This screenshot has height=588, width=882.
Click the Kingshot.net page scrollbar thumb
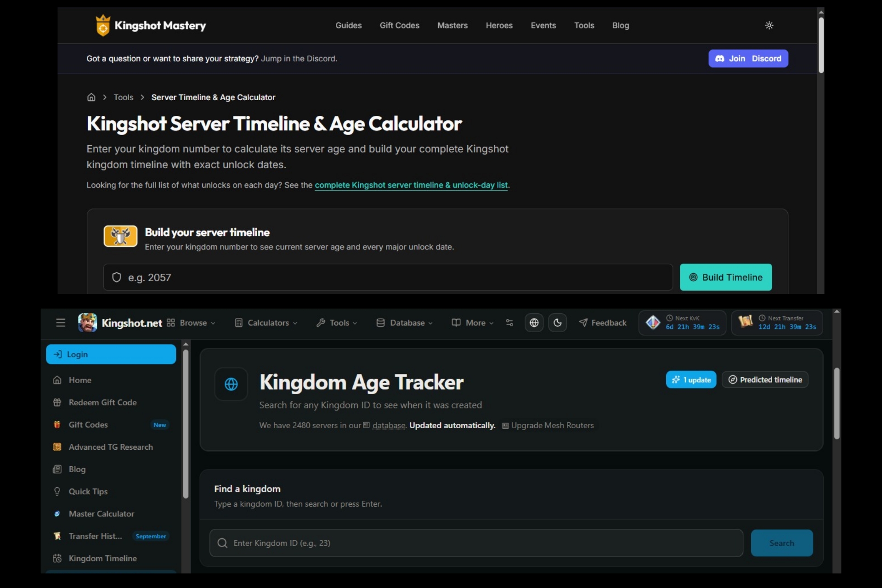(x=837, y=404)
